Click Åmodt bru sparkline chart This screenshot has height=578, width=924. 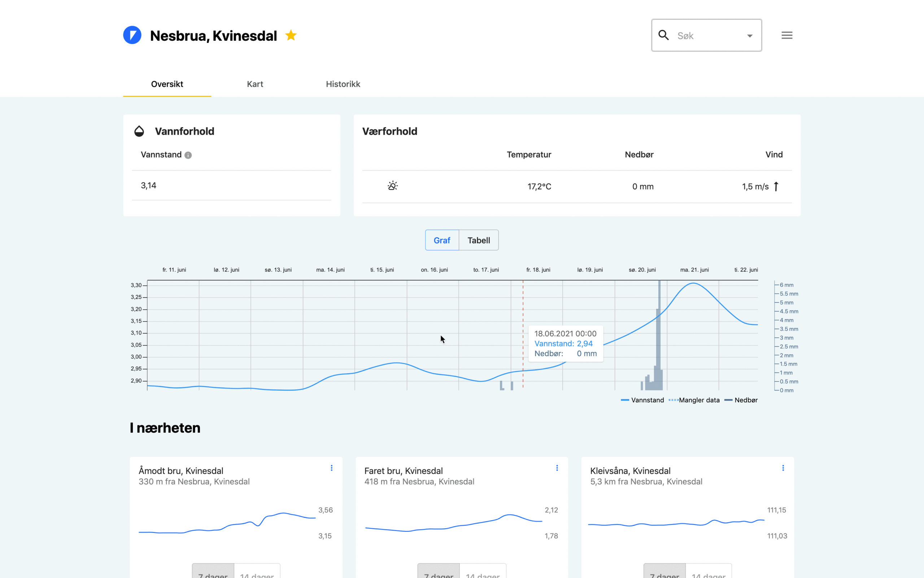coord(227,523)
